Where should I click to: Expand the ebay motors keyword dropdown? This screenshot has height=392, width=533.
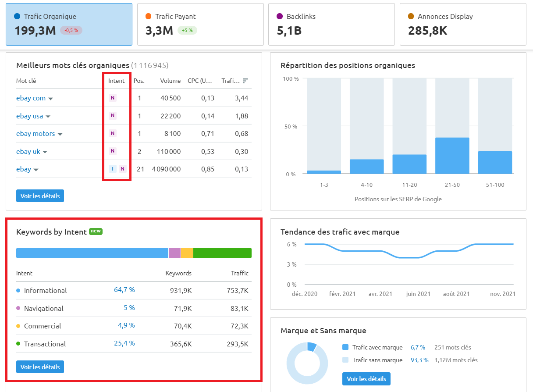pos(60,133)
